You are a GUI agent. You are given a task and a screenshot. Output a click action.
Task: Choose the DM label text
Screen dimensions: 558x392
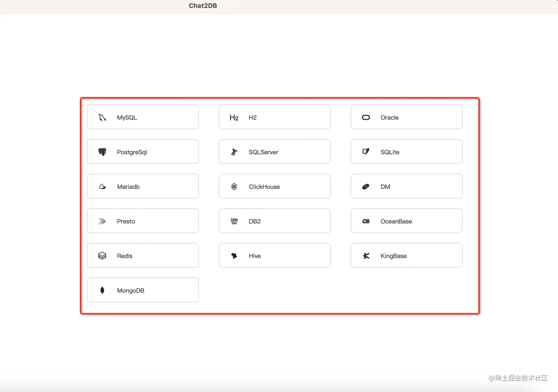(385, 187)
